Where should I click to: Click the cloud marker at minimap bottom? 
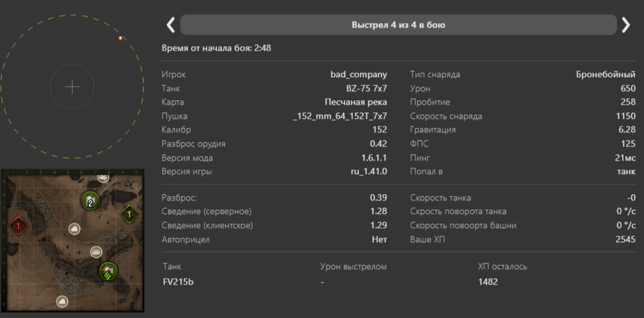[x=62, y=301]
